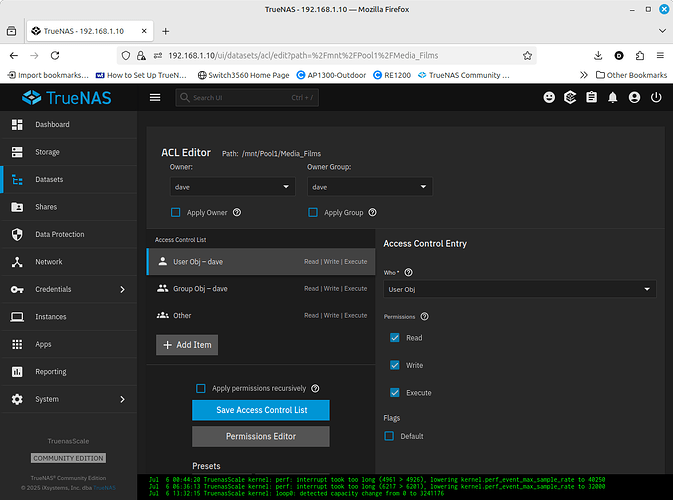Open Alerts bell icon
The image size is (673, 500).
coord(612,97)
